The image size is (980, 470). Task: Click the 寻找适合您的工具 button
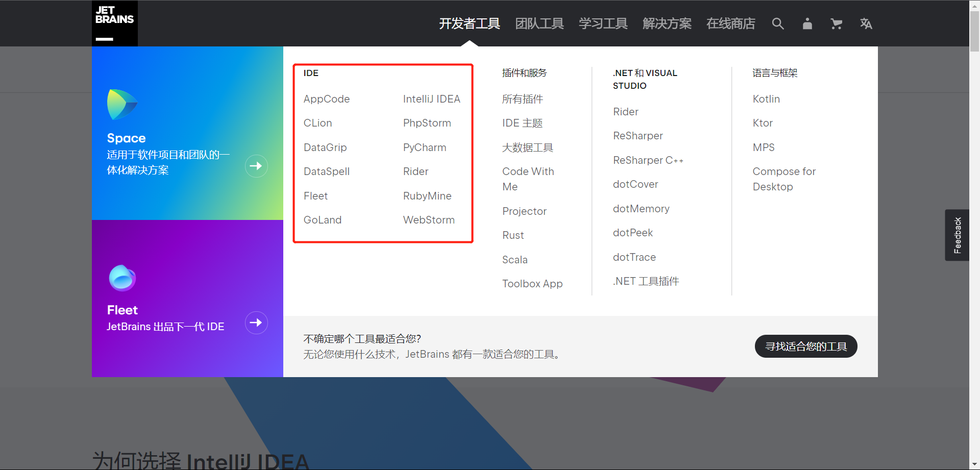[805, 347]
